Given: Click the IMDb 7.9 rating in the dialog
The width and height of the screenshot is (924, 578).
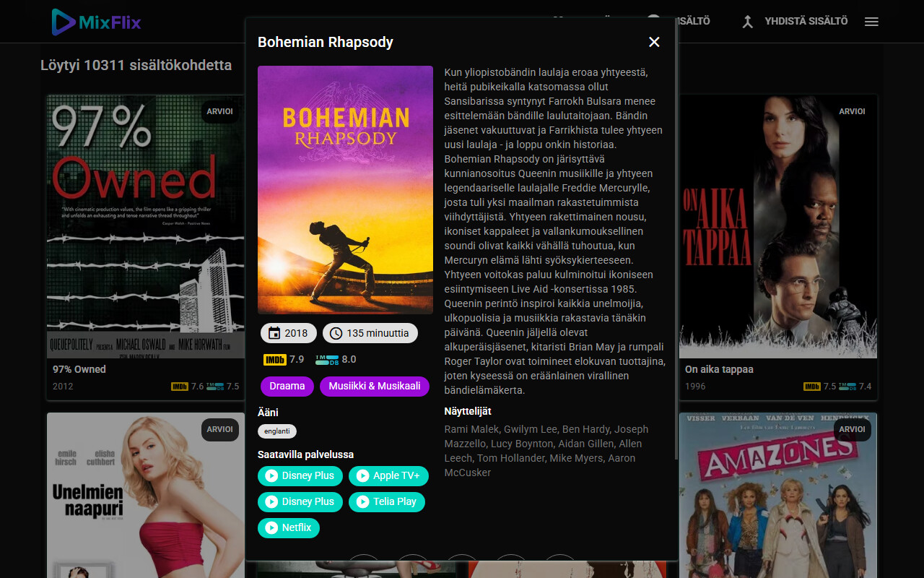Looking at the screenshot, I should [284, 359].
